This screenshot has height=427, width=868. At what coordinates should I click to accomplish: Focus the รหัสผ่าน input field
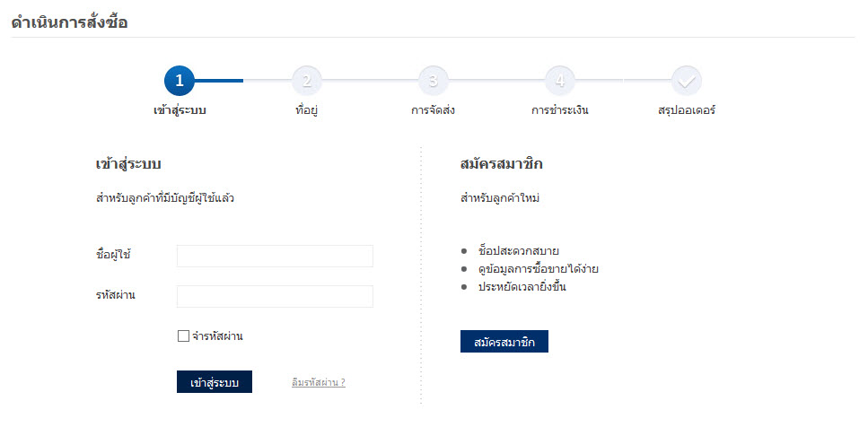coord(275,296)
